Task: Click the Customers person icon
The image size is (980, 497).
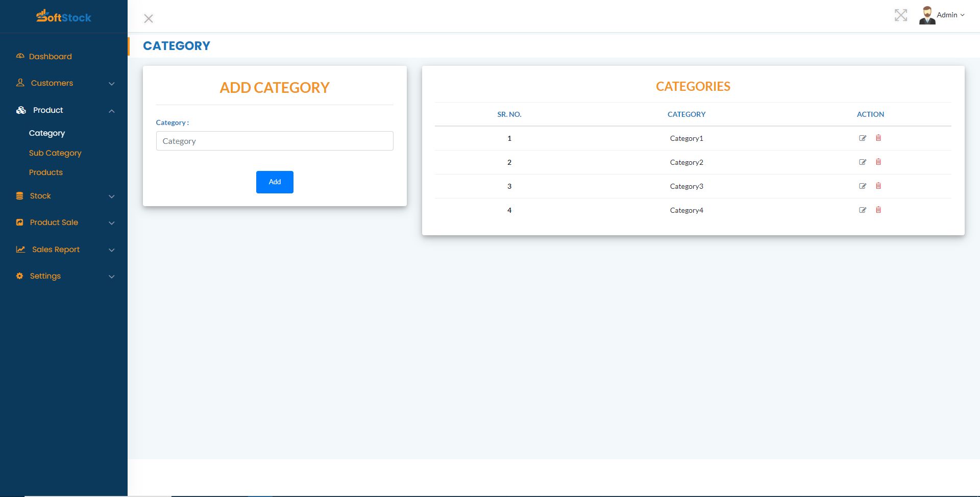Action: pyautogui.click(x=20, y=83)
